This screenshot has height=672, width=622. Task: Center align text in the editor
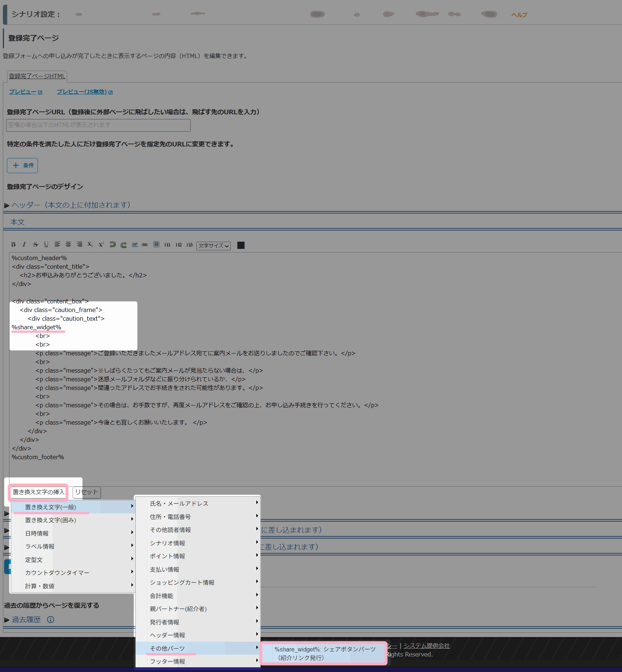(68, 245)
